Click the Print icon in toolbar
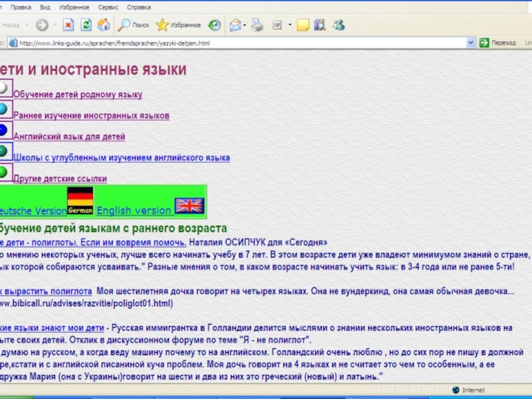This screenshot has width=532, height=399. click(257, 25)
